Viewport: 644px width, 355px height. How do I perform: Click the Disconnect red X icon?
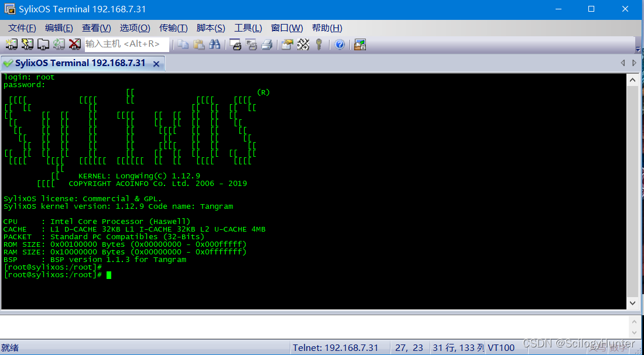(75, 44)
